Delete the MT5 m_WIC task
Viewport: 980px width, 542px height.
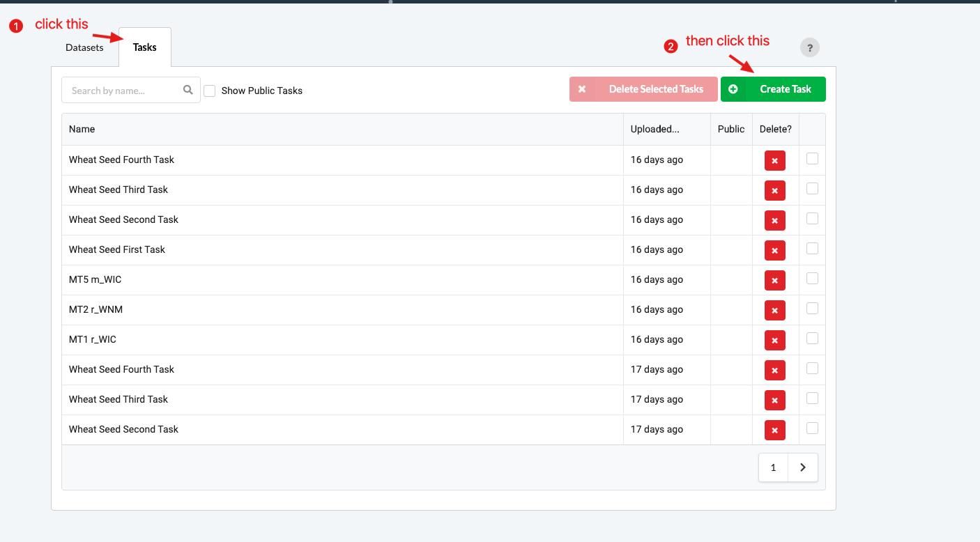tap(774, 280)
